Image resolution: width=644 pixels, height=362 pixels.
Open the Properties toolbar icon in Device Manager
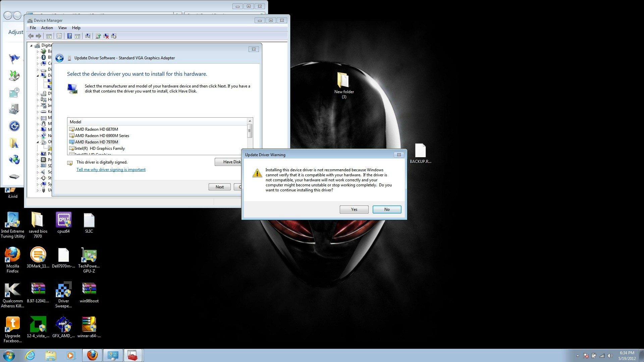coord(59,36)
